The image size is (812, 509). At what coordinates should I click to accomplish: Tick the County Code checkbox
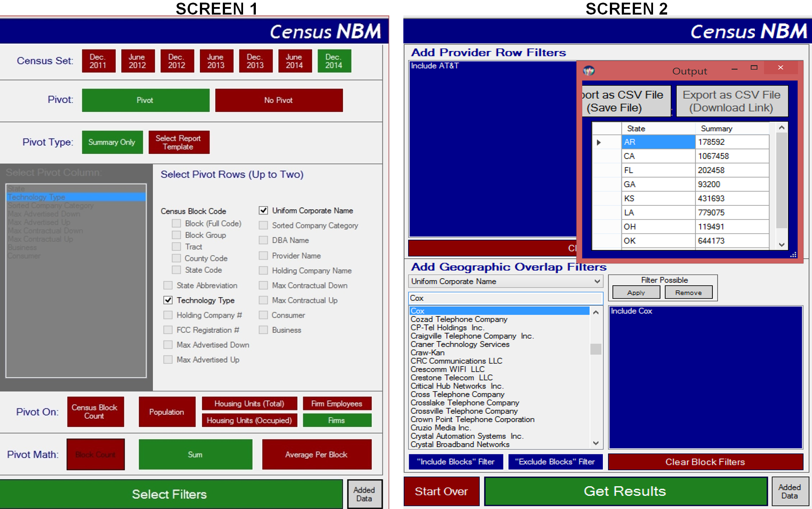pos(176,258)
